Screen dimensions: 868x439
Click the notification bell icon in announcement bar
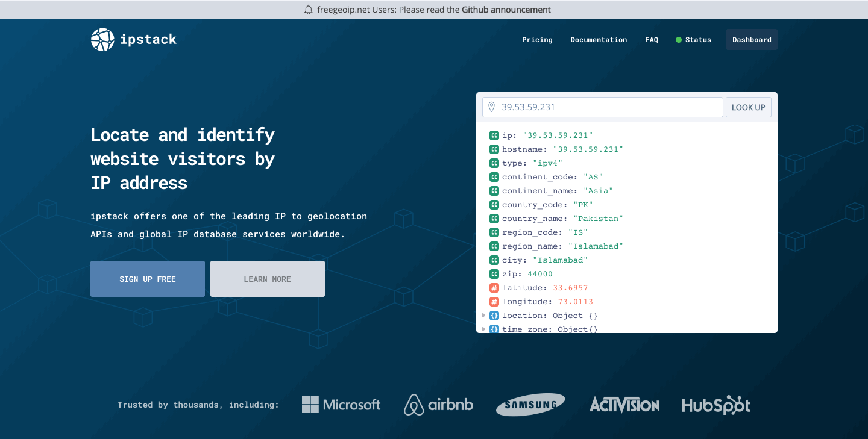click(309, 10)
